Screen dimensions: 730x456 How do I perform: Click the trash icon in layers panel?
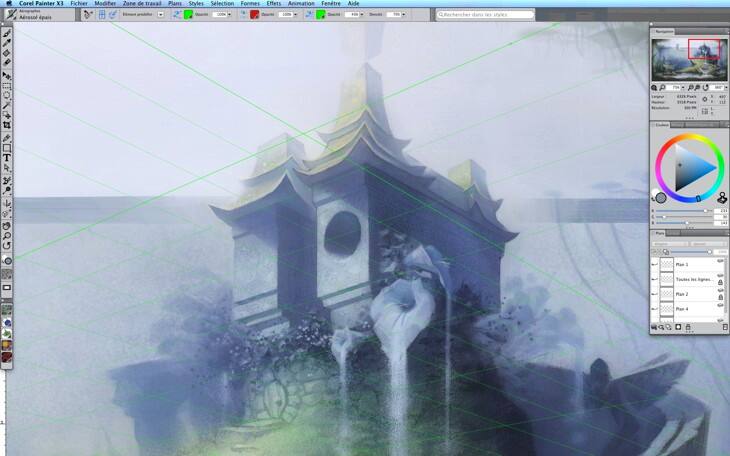point(724,327)
